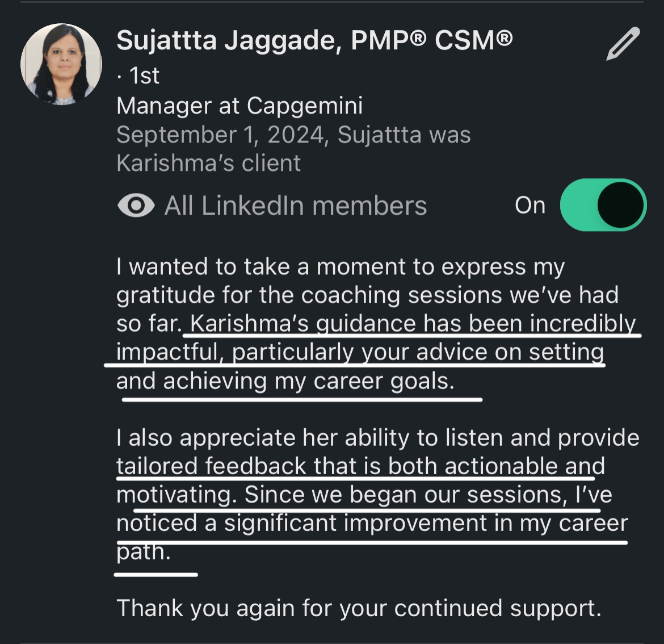664x644 pixels.
Task: Click the 'All LinkedIn members' visibility label
Action: [295, 206]
